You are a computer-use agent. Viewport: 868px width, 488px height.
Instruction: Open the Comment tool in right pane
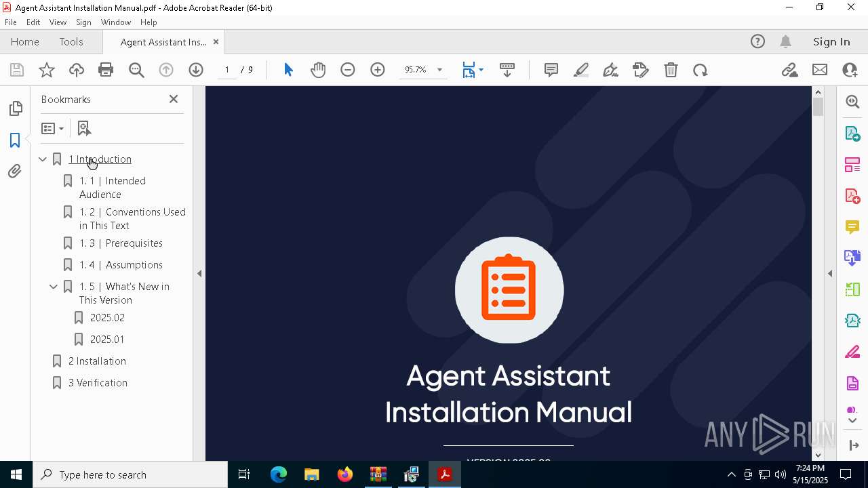coord(852,226)
